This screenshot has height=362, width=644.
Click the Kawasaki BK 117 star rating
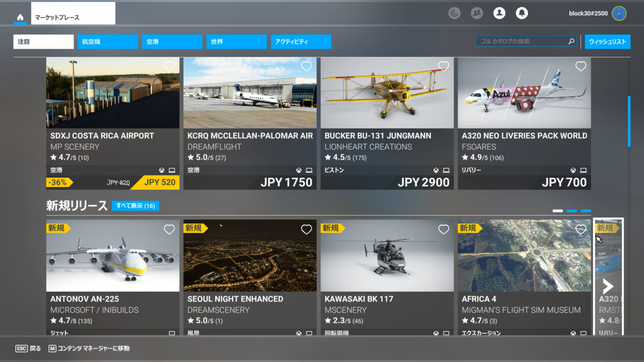[x=343, y=321]
